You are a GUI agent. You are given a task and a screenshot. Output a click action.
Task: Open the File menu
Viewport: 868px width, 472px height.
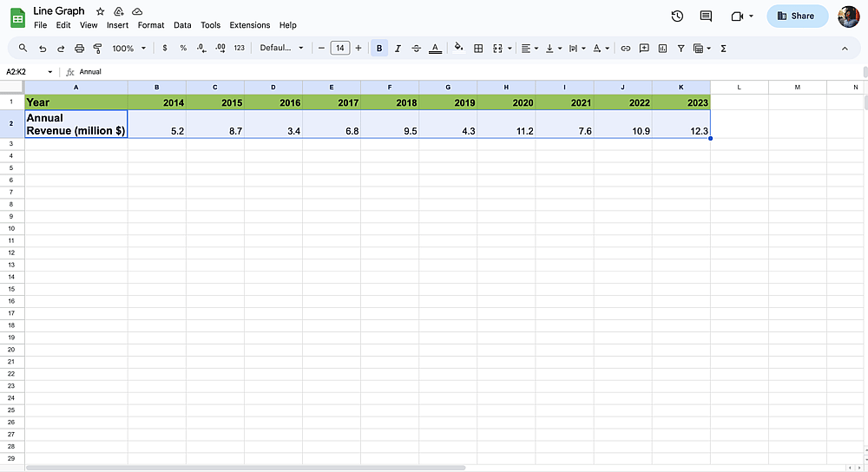(x=41, y=25)
